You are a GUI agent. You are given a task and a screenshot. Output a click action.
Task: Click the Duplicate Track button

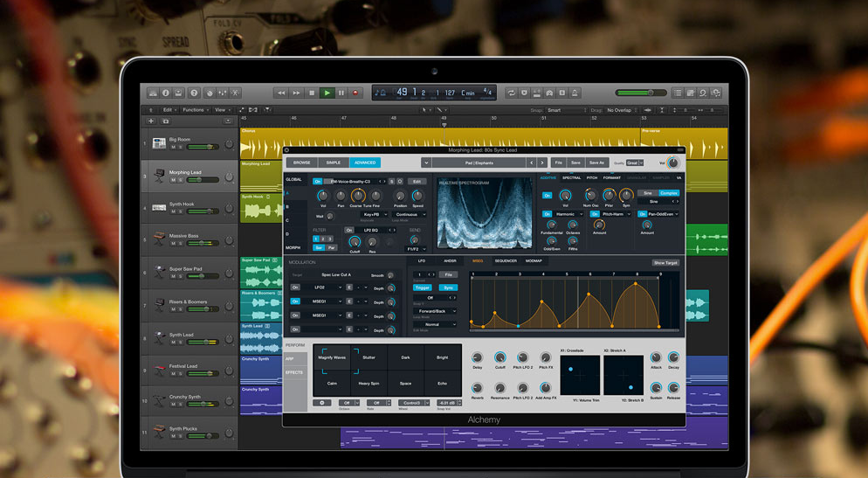click(x=165, y=121)
